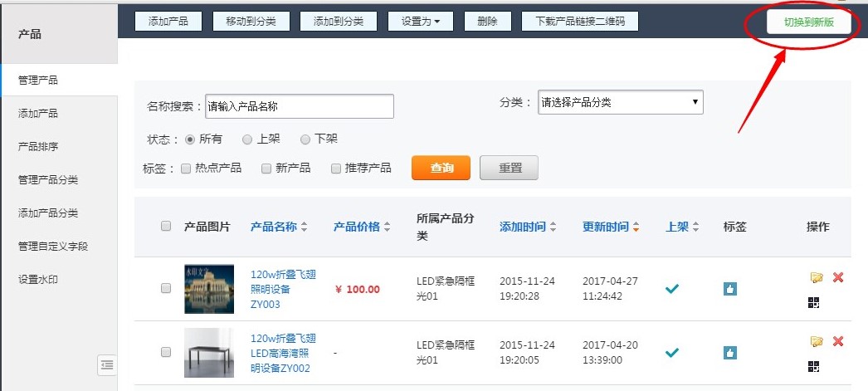Click edit icon for product ZY002

pos(817,341)
